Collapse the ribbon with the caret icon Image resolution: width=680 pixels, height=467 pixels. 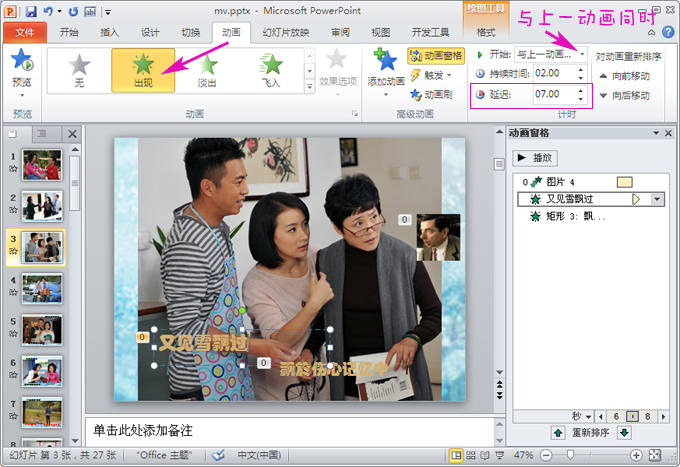click(x=651, y=32)
